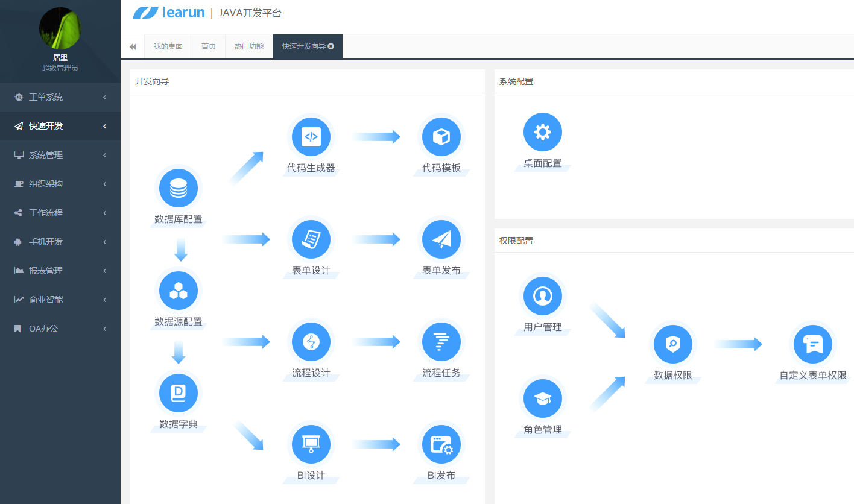854x504 pixels.
Task: Switch to the 首页 tab
Action: click(209, 46)
